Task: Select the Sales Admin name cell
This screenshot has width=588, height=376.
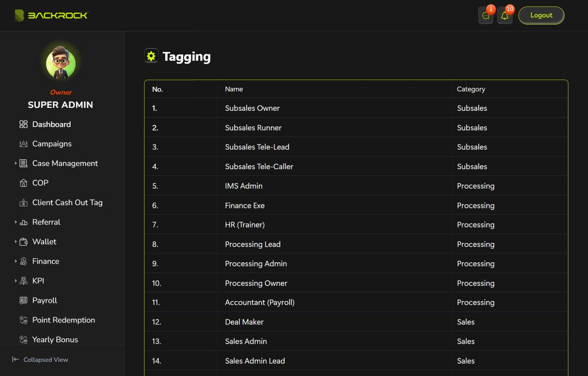Action: tap(246, 342)
